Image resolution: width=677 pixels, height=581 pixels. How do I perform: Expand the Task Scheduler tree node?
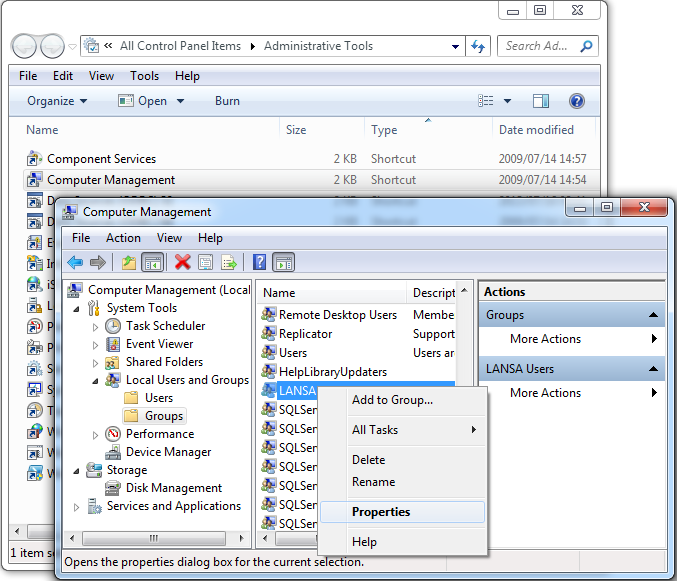(x=95, y=327)
